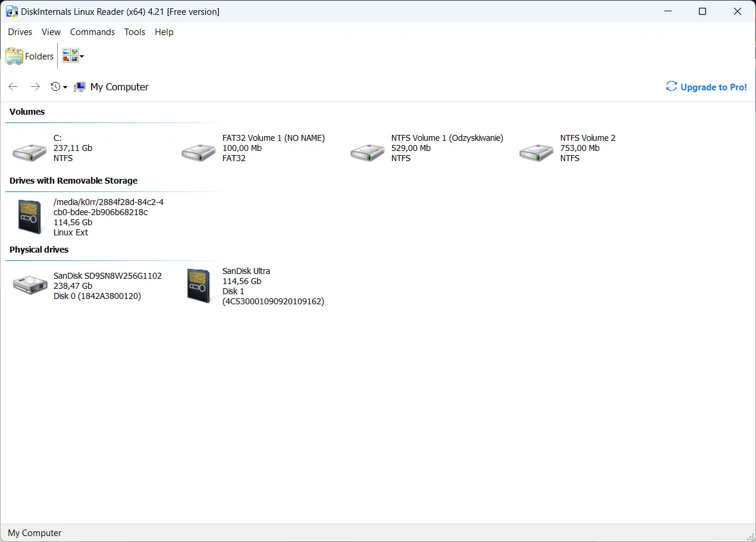Open the SanDisk Ultra Disk 1 card
This screenshot has width=756, height=542.
point(198,285)
